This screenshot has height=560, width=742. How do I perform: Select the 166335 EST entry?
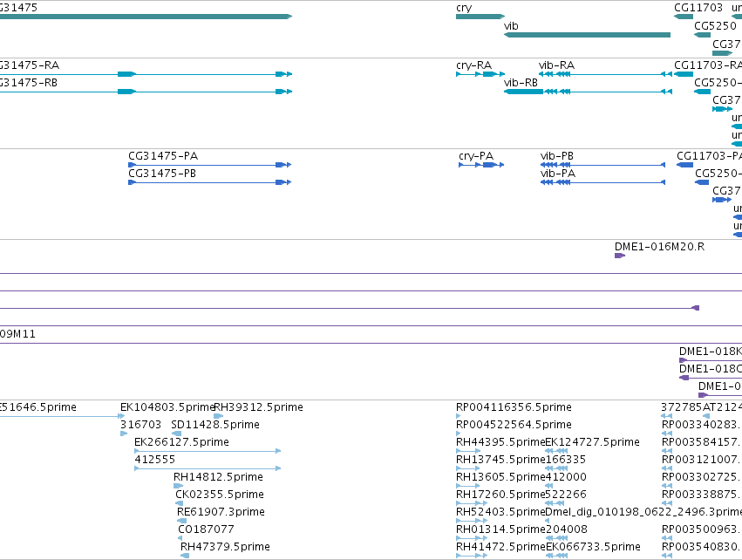click(556, 468)
